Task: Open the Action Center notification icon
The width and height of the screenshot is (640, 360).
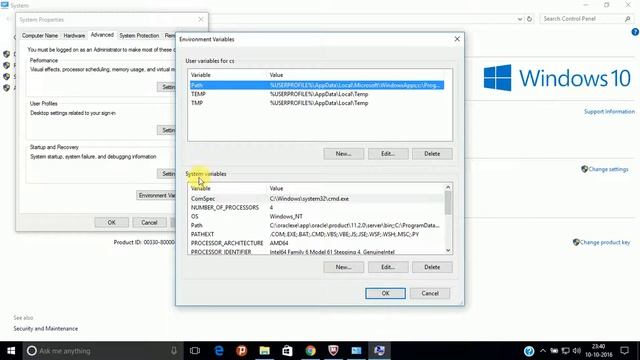Action: coord(624,351)
